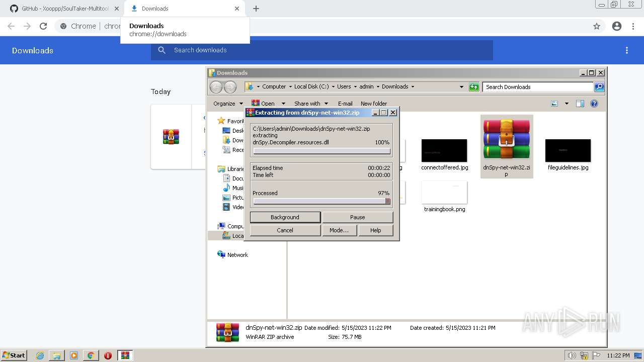Select Network in the navigation pane
The width and height of the screenshot is (644, 362).
click(232, 255)
